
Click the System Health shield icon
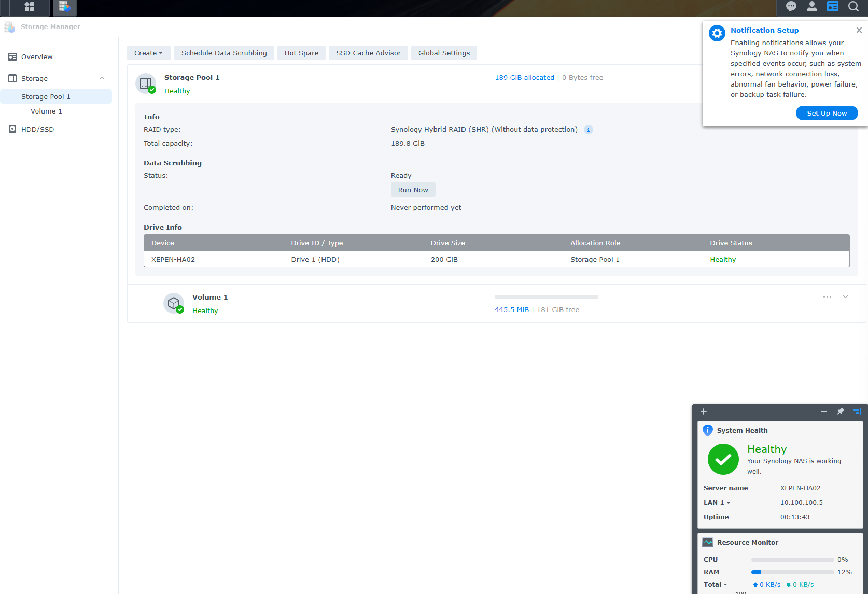708,430
